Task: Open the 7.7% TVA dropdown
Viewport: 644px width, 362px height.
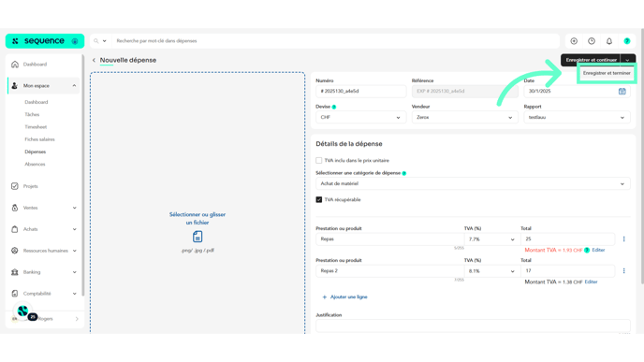Action: click(x=492, y=239)
